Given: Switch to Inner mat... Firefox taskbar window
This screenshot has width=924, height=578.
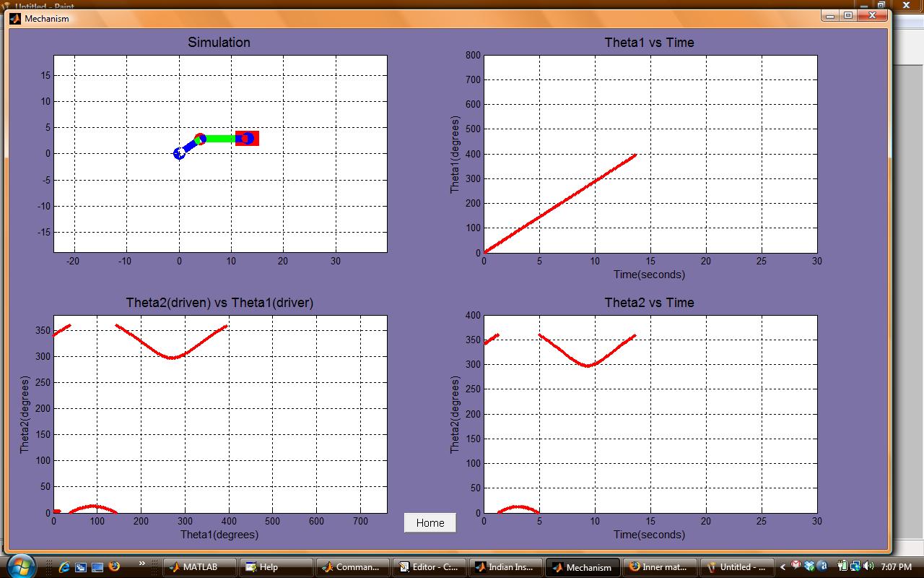Looking at the screenshot, I should (659, 567).
